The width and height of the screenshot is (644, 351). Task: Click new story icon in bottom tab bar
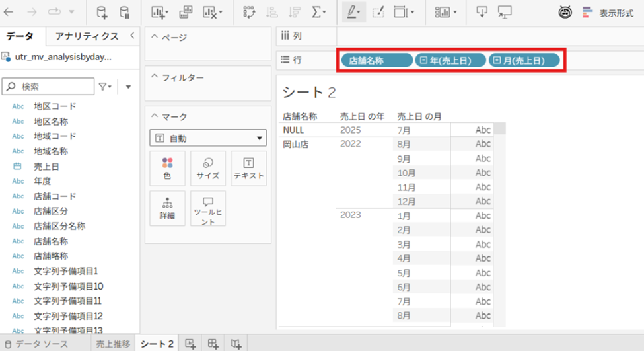[236, 344]
